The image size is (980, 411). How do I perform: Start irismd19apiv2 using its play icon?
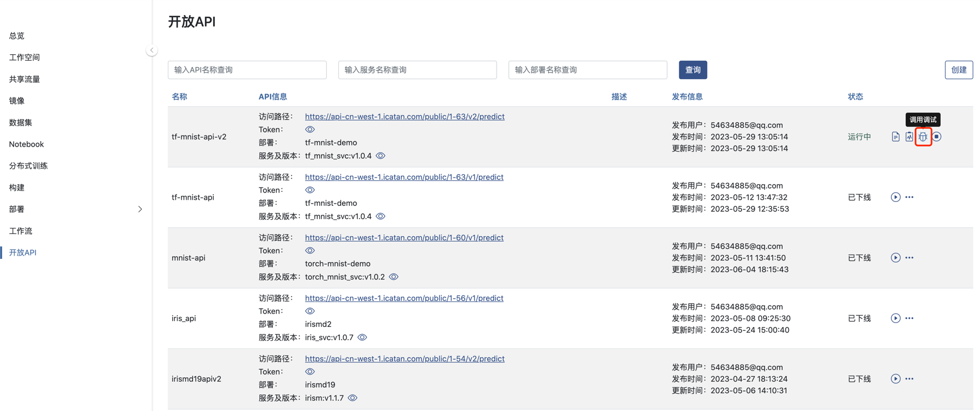[x=895, y=379]
